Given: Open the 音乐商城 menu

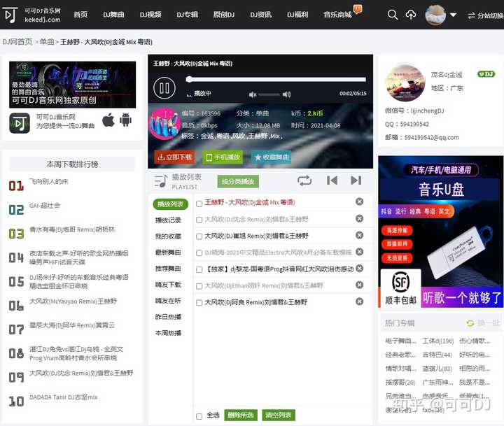Looking at the screenshot, I should [x=337, y=15].
